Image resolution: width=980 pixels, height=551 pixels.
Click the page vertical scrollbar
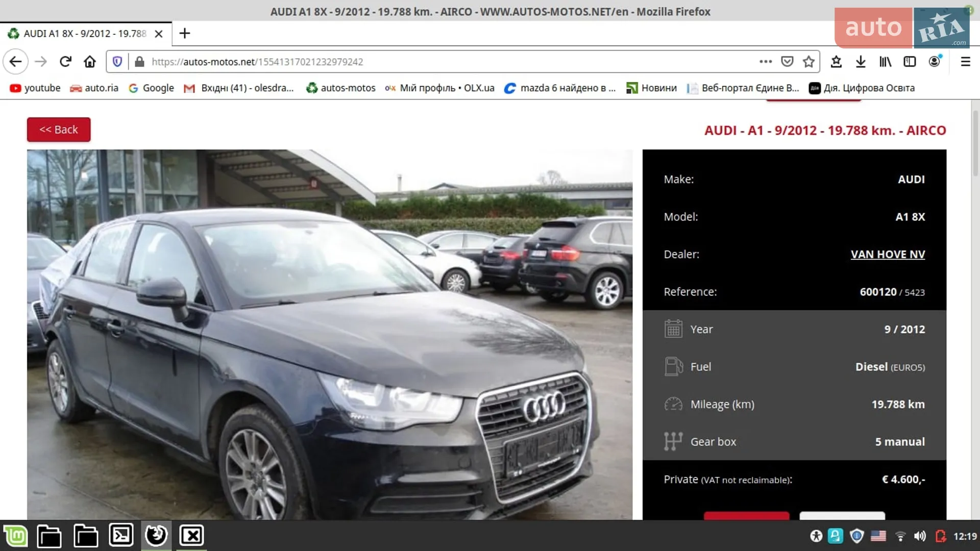coord(975,143)
